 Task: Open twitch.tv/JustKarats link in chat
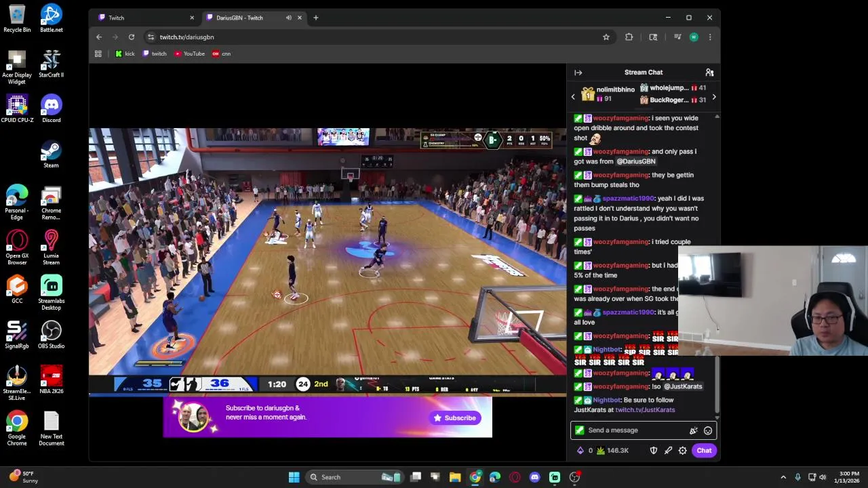[645, 410]
